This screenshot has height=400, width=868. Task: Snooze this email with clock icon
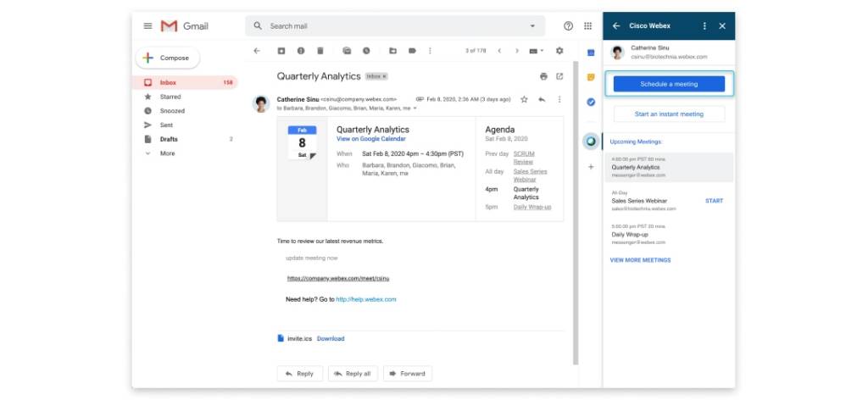(366, 50)
